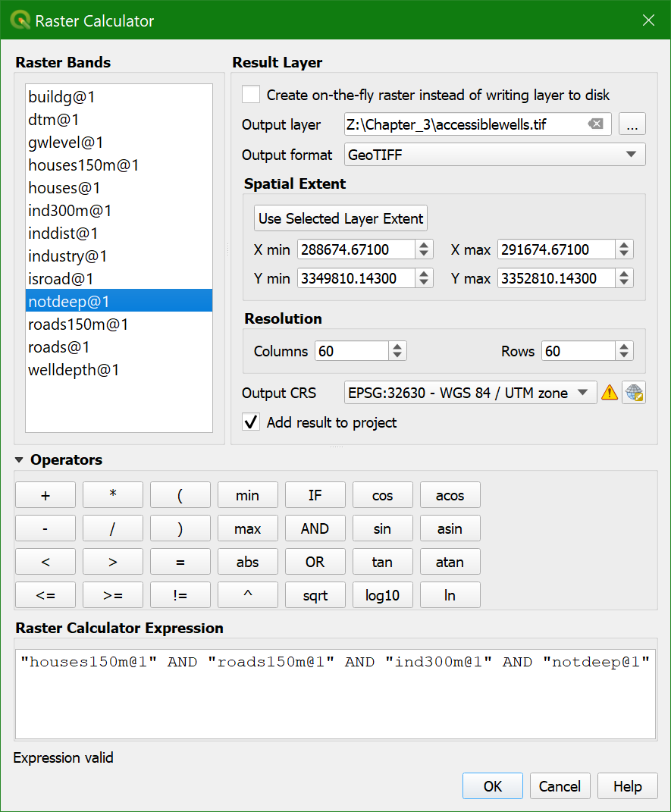This screenshot has height=812, width=671.
Task: Click the minus operator button
Action: click(45, 528)
